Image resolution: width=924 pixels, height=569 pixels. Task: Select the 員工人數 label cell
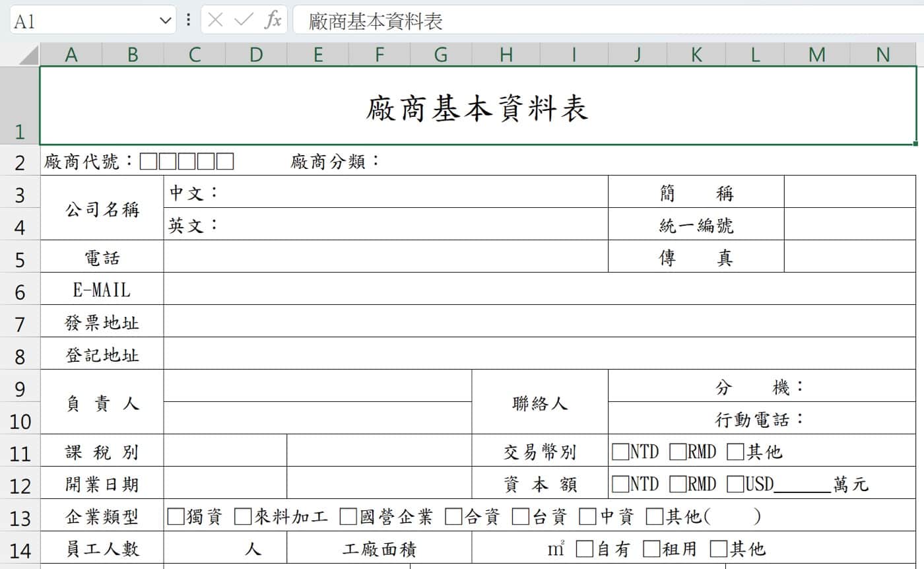pyautogui.click(x=102, y=548)
